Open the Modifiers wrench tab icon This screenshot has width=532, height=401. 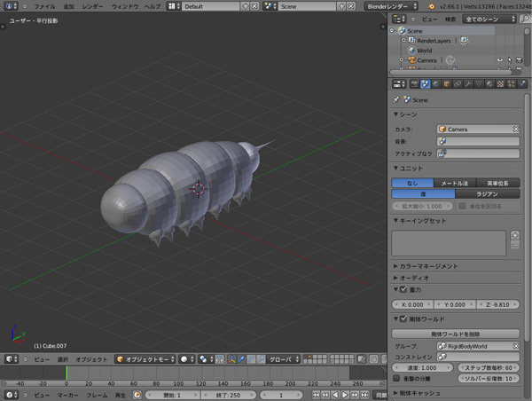coord(469,83)
